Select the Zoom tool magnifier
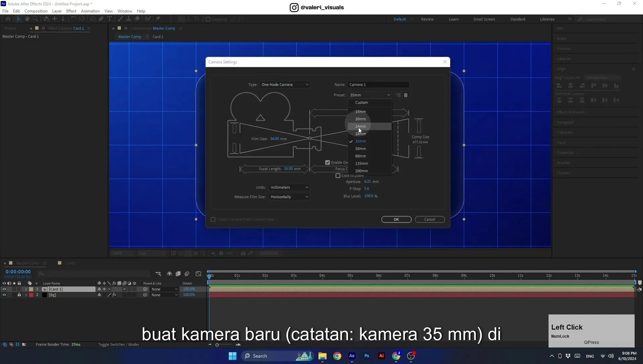 pos(35,19)
